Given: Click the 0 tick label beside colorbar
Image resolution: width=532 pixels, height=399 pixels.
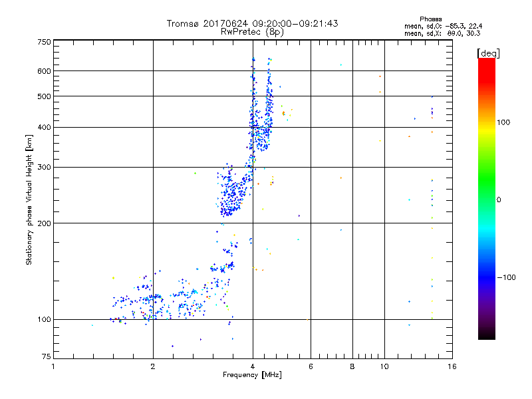Looking at the screenshot, I should 499,199.
